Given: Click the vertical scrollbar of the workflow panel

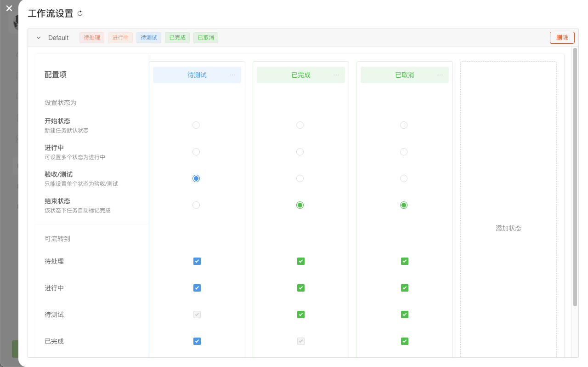Looking at the screenshot, I should point(575,177).
